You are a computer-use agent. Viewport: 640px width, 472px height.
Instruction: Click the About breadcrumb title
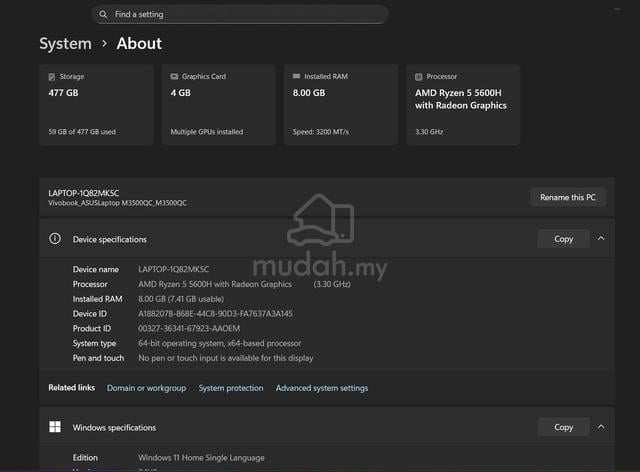139,44
